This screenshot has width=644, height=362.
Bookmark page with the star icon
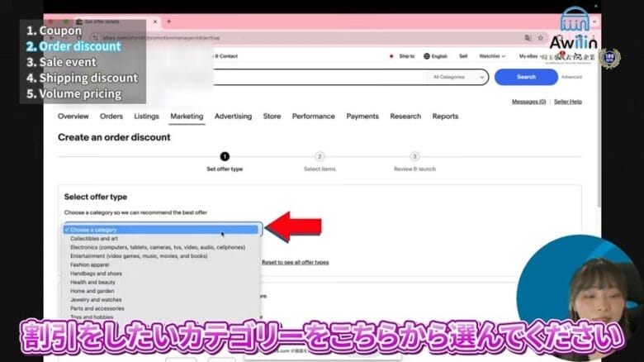tap(541, 38)
